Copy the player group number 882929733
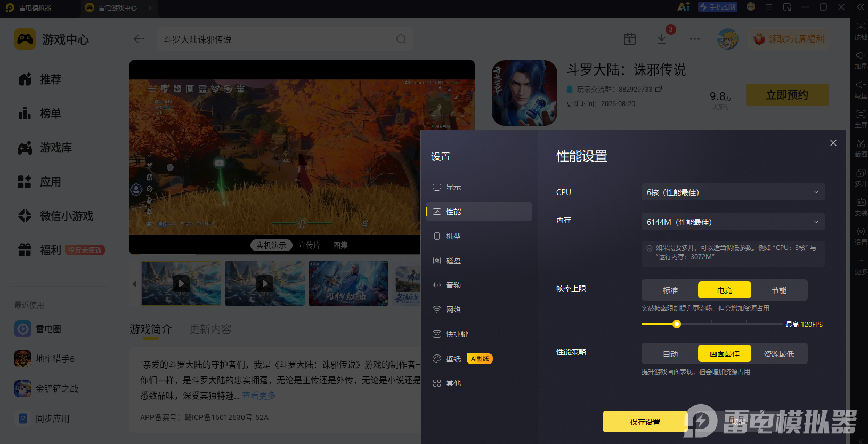The height and width of the screenshot is (444, 868). coord(659,89)
